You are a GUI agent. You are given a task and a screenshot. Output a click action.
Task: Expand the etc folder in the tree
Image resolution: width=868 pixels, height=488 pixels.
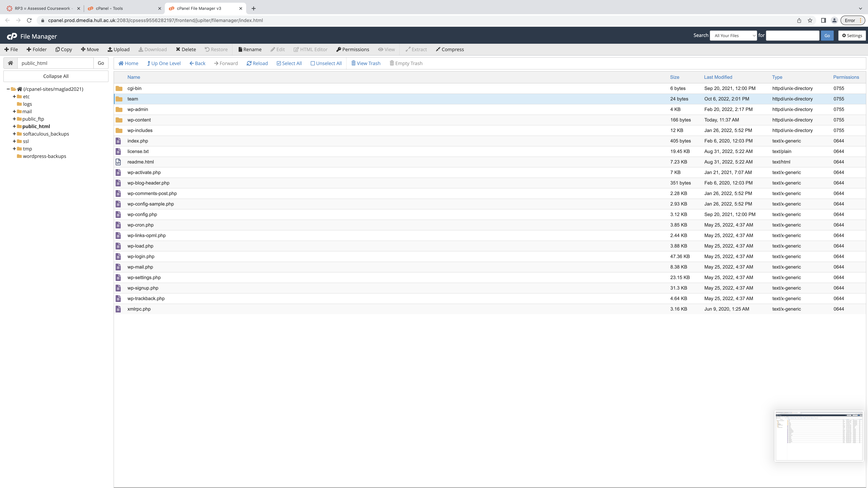tap(14, 96)
